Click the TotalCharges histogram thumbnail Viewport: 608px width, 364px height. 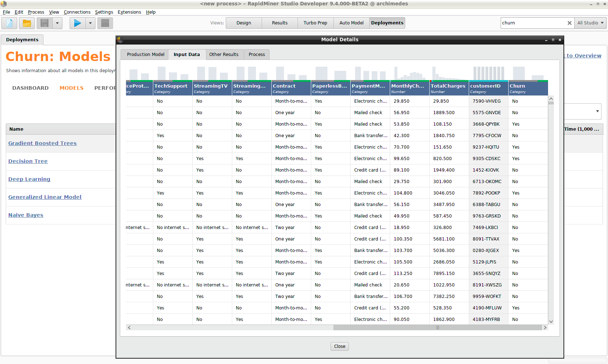pos(449,73)
